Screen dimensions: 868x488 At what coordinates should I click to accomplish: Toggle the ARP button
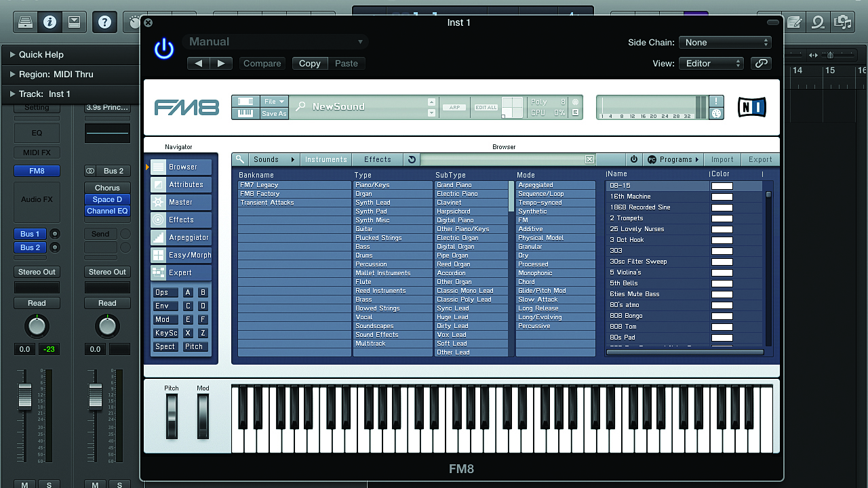(x=454, y=107)
